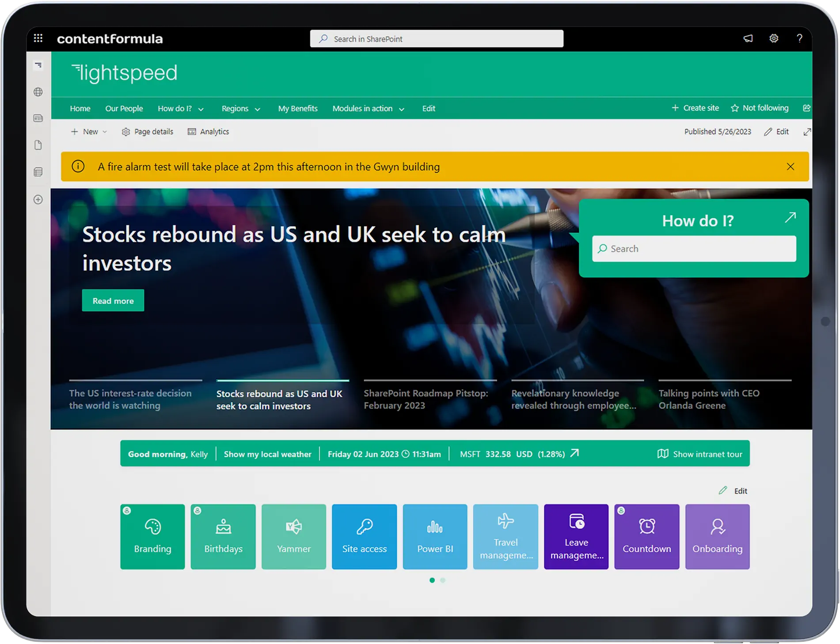Click Show intranet tour link

click(700, 454)
